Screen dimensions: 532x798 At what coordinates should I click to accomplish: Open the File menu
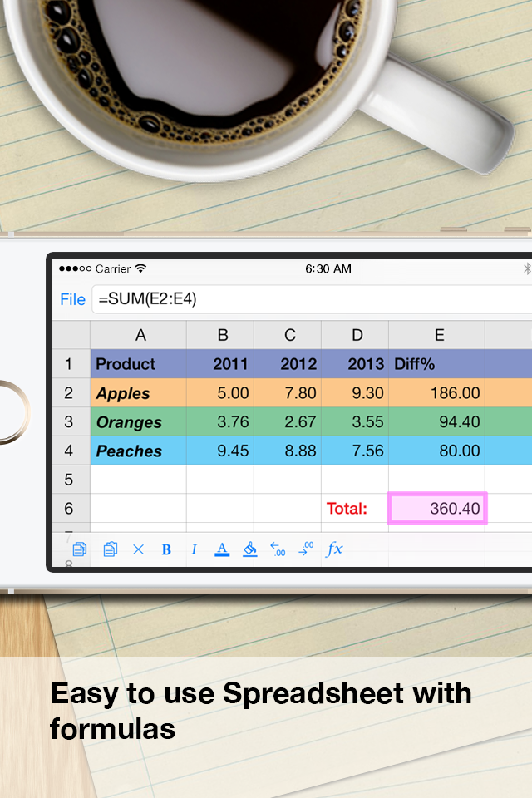72,299
